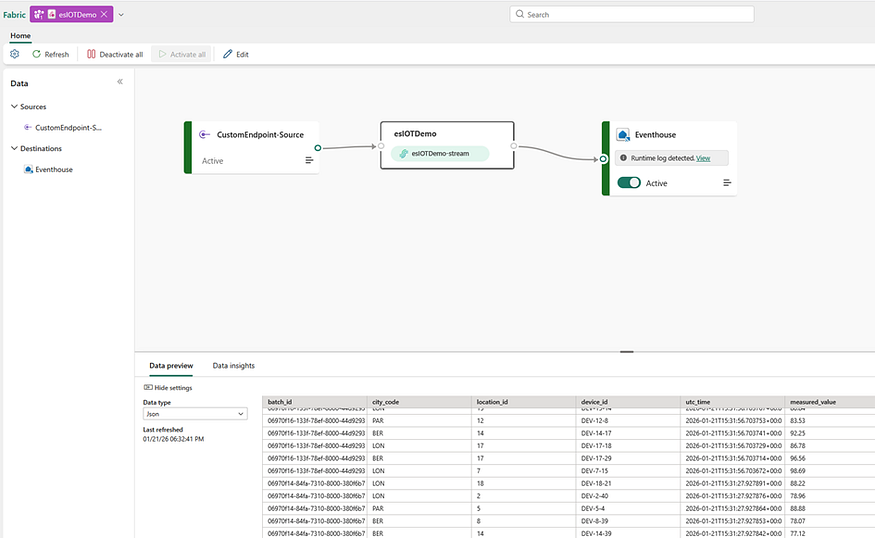Click measured value 78.07

pos(797,521)
